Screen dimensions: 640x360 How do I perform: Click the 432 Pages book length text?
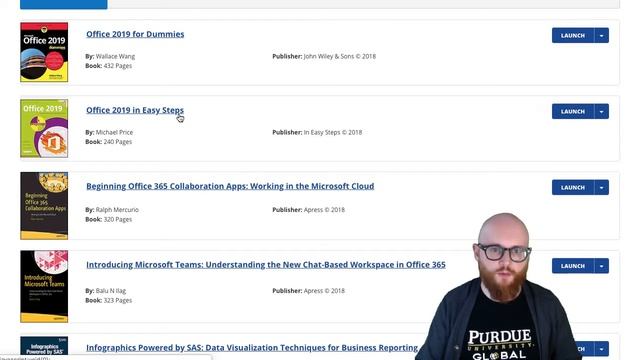click(118, 66)
